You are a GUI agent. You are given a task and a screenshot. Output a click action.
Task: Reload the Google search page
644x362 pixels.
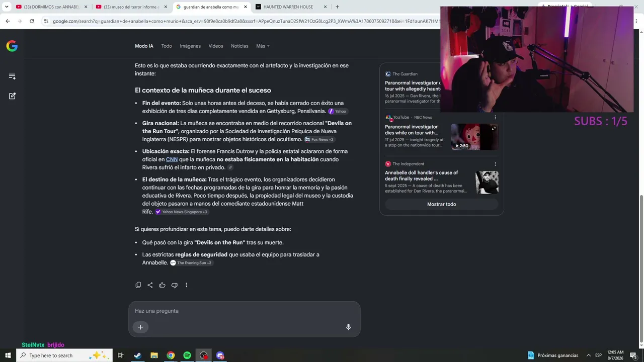tap(32, 21)
